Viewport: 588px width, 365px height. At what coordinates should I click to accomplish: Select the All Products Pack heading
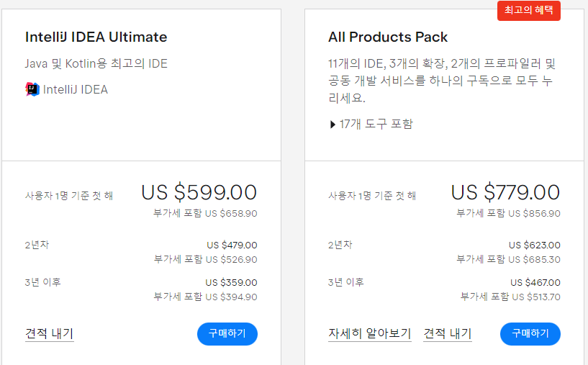388,37
